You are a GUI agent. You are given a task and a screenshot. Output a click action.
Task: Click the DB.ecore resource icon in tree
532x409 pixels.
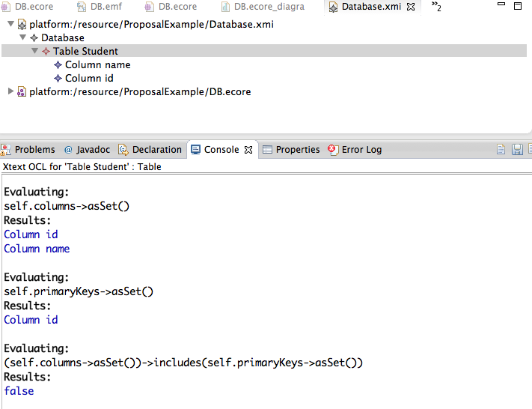click(x=22, y=91)
